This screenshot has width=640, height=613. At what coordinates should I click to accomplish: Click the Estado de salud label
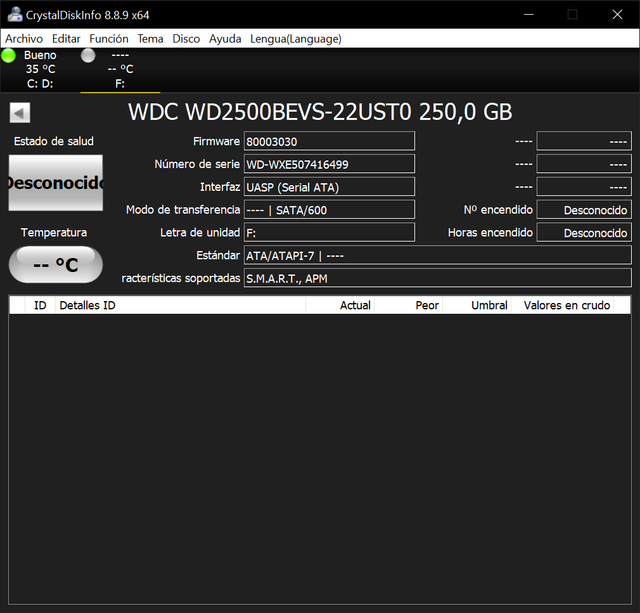pyautogui.click(x=54, y=141)
